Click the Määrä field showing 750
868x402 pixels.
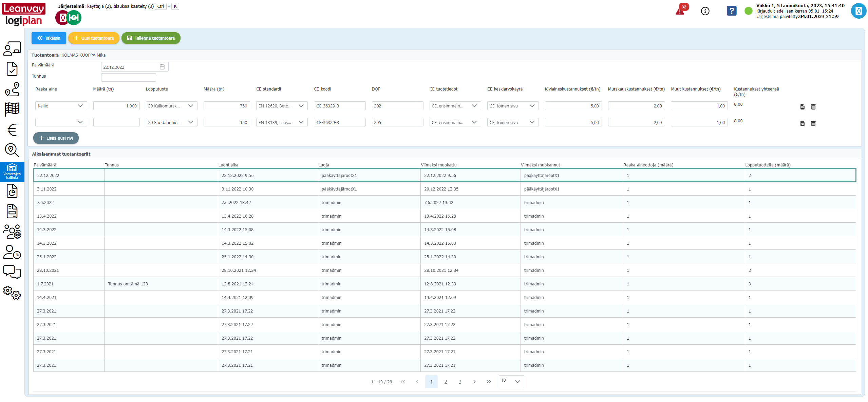tap(227, 106)
